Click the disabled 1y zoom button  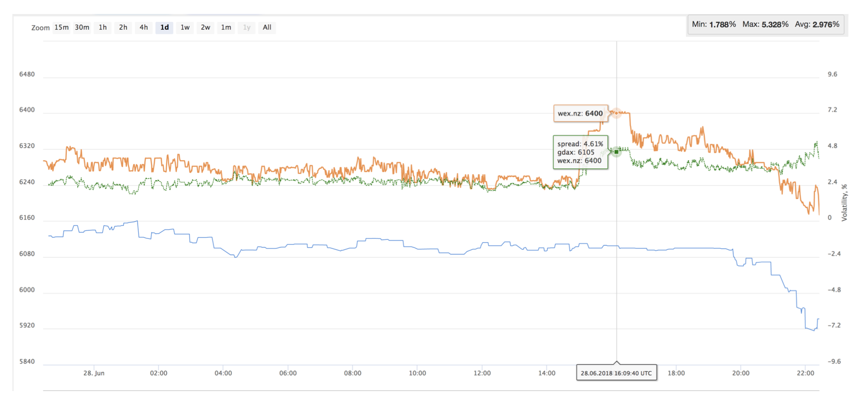point(246,27)
